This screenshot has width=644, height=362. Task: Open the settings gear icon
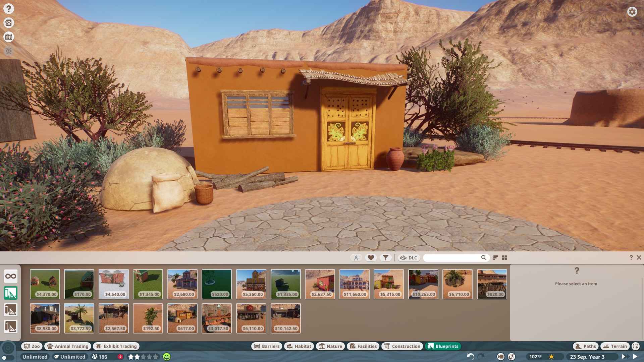click(632, 12)
